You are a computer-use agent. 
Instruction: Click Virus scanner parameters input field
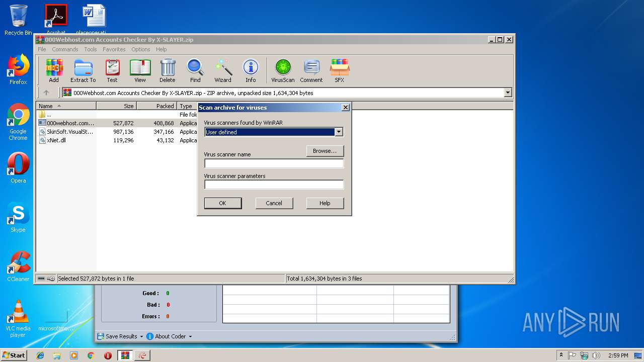click(274, 185)
